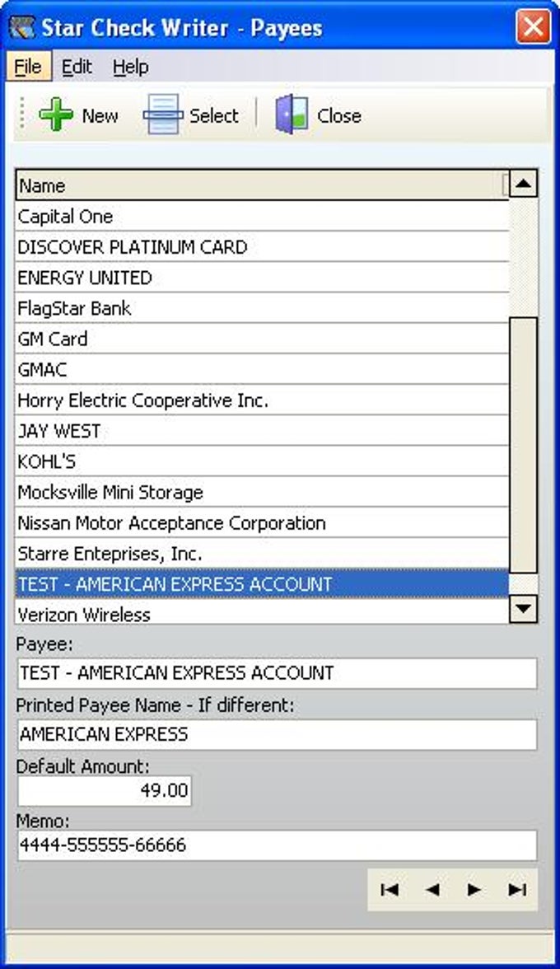Click scroll down arrow of payee list

coord(524,610)
